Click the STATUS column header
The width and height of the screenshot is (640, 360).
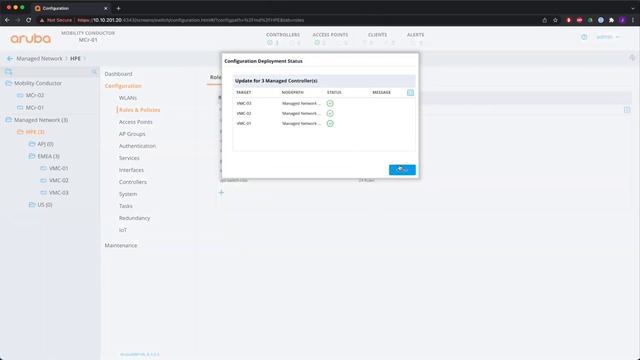tap(334, 93)
